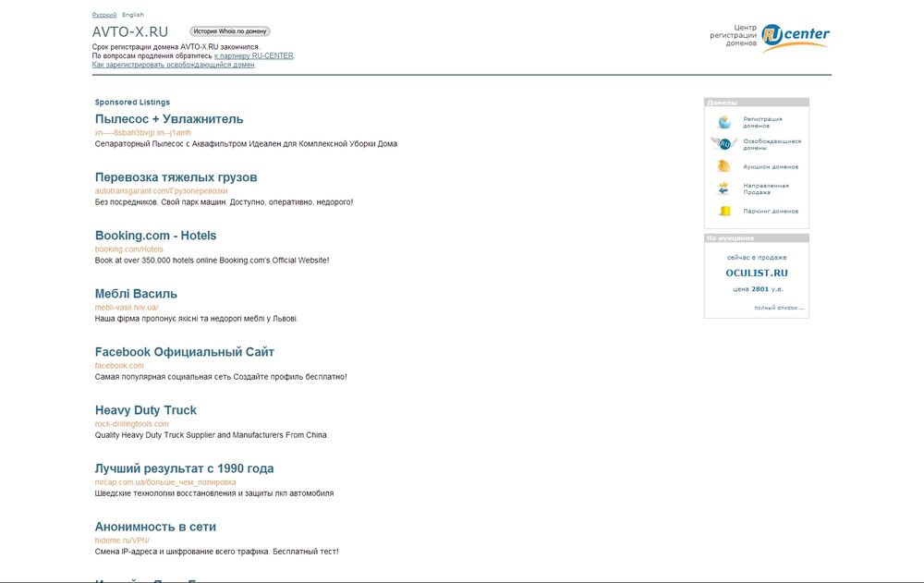
Task: Open the Меблі Василь listing
Action: pyautogui.click(x=136, y=294)
